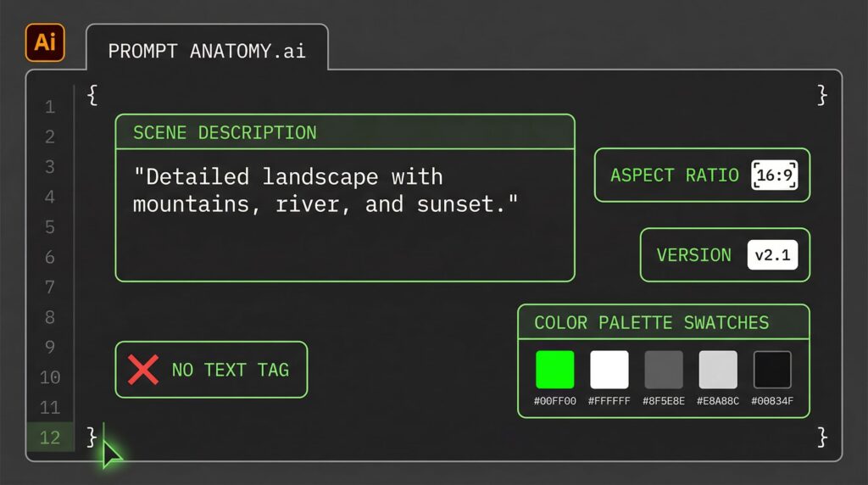
Task: Click the NO TEXT TAG button
Action: pyautogui.click(x=211, y=370)
